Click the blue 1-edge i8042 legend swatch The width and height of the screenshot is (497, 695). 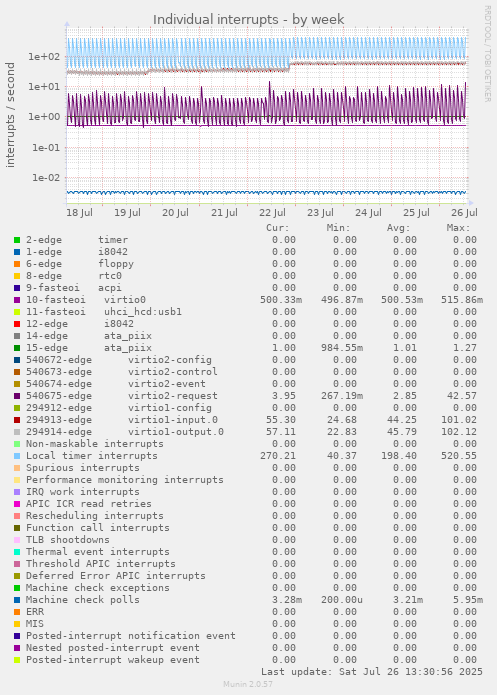tap(17, 252)
